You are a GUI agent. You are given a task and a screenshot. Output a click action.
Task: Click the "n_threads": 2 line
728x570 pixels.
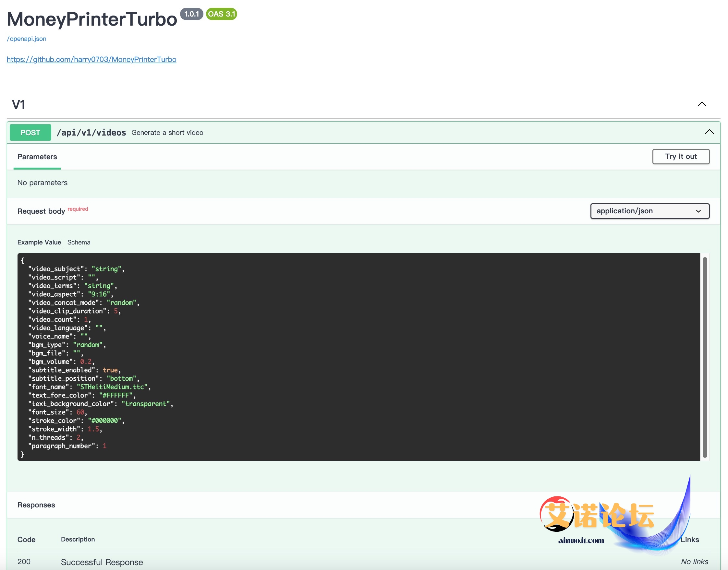coord(56,437)
